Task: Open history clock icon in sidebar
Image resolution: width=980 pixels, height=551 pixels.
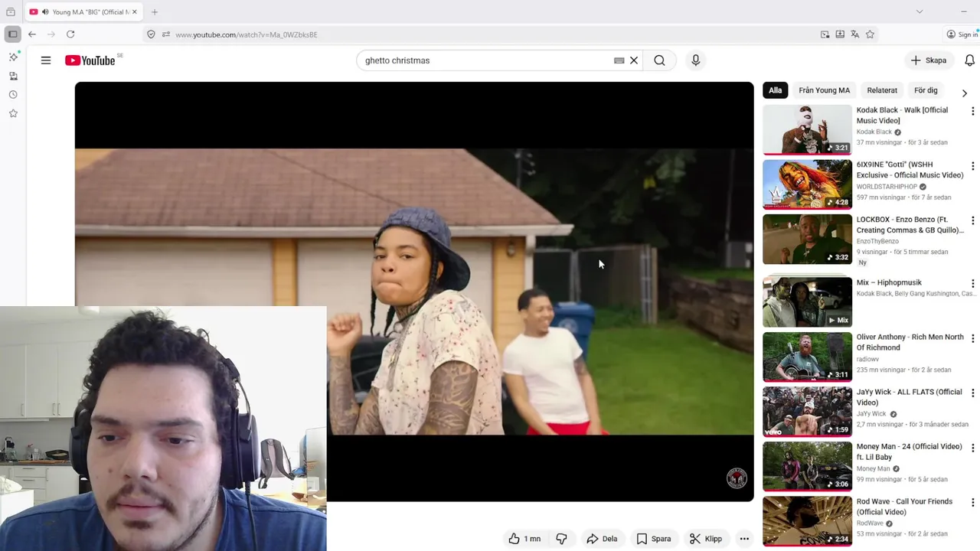Action: click(13, 95)
